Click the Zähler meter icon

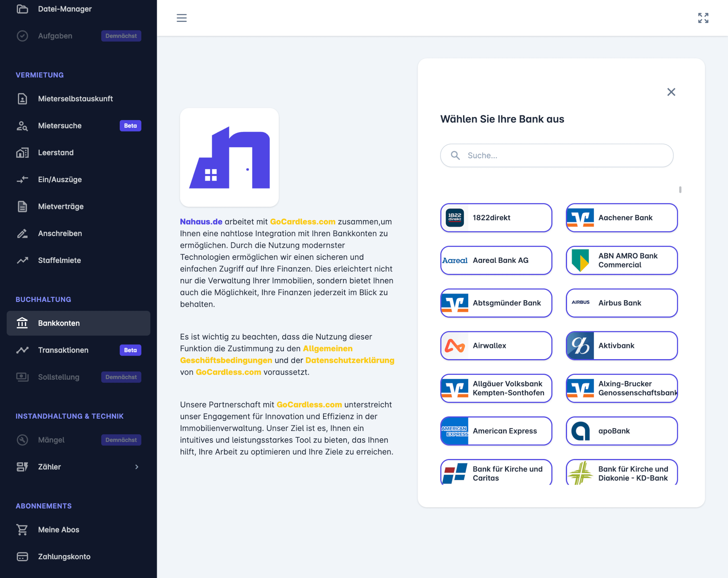[22, 467]
